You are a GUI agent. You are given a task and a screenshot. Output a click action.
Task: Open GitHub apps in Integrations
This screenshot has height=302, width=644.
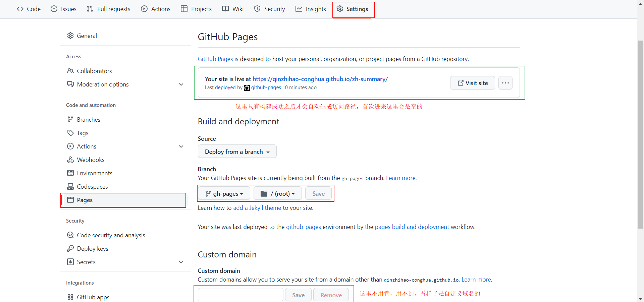(x=126, y=297)
